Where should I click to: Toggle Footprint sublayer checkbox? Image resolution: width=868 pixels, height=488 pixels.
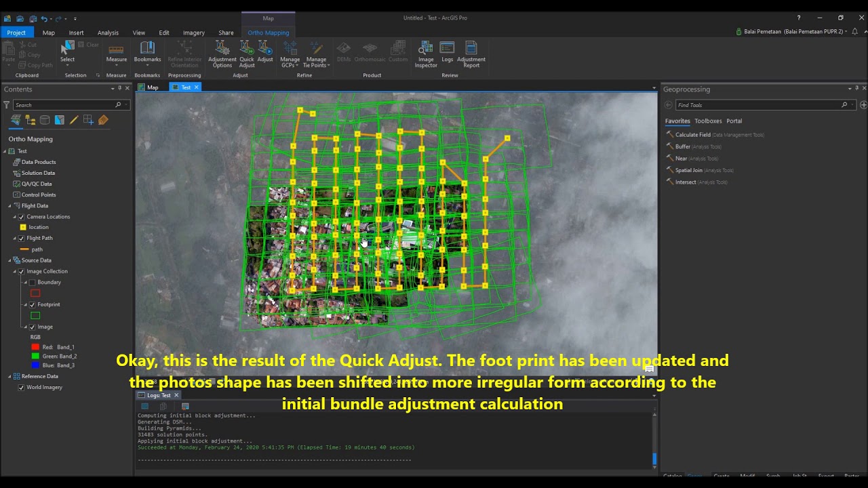32,305
